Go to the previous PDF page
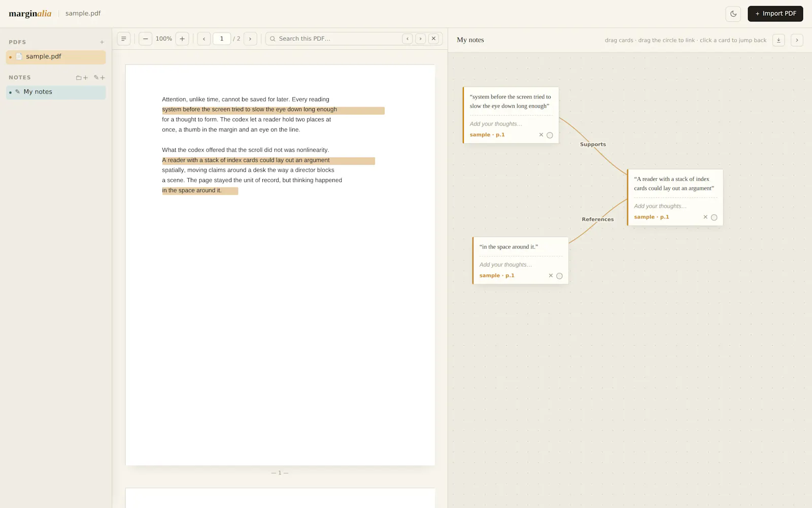 pos(204,39)
